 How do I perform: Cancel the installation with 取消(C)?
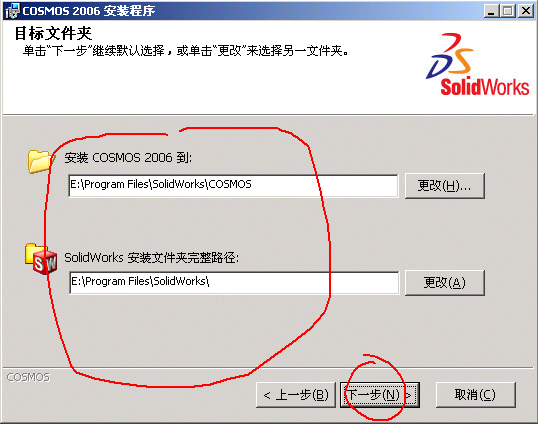pos(476,395)
